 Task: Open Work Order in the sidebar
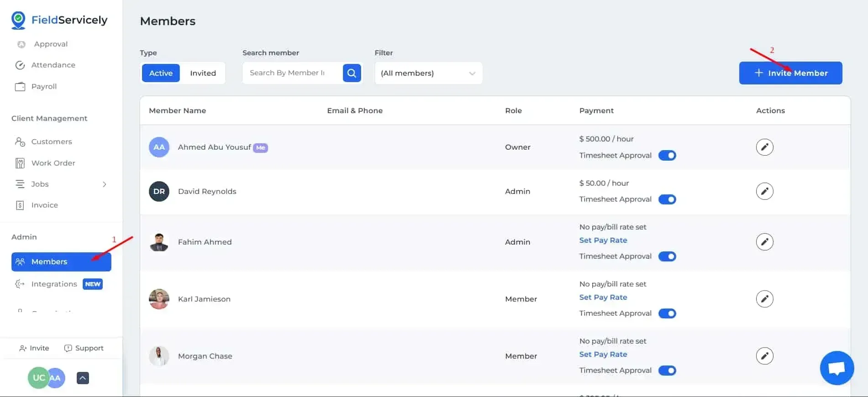pos(53,163)
